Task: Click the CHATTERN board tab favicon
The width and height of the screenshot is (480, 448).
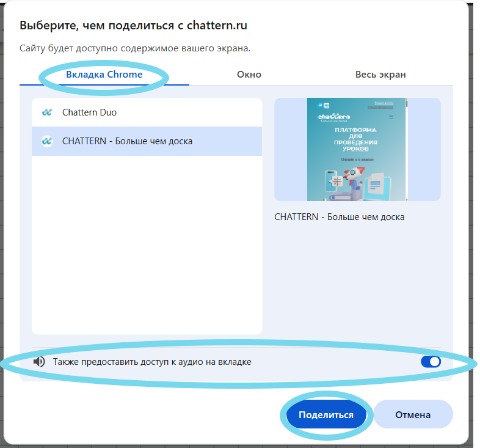Action: [46, 141]
